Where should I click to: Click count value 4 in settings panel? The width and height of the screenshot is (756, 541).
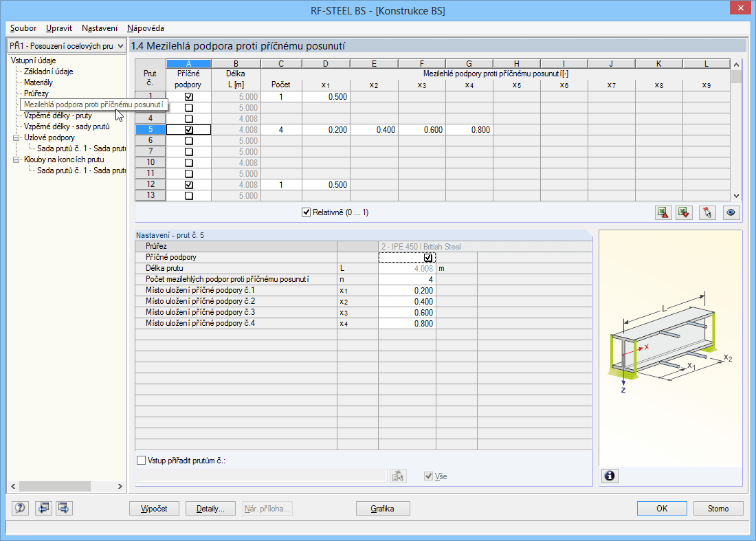pyautogui.click(x=407, y=280)
